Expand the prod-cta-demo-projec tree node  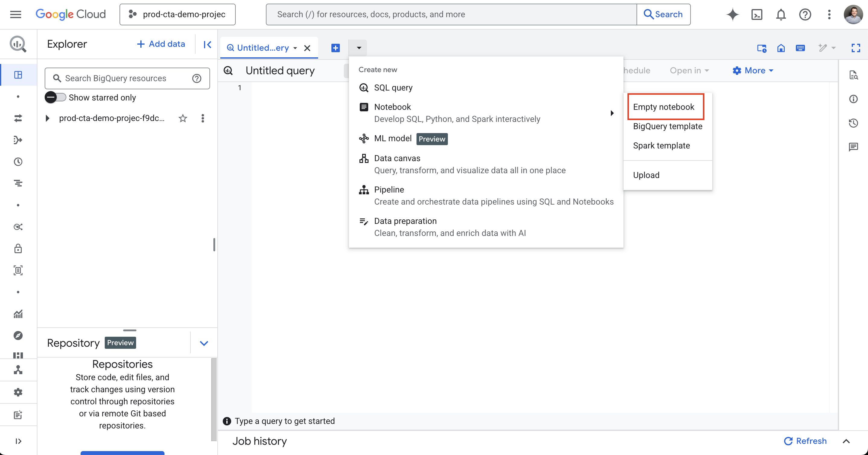point(47,118)
